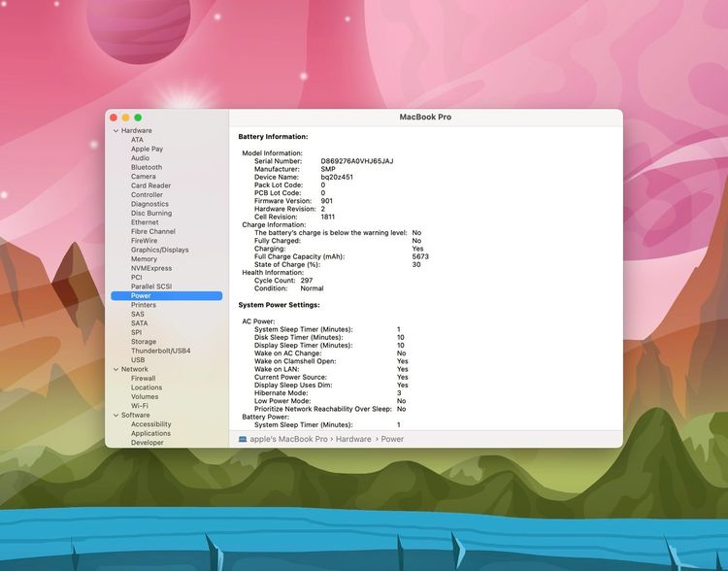Select SAS in the sidebar
This screenshot has width=728, height=571.
click(138, 314)
